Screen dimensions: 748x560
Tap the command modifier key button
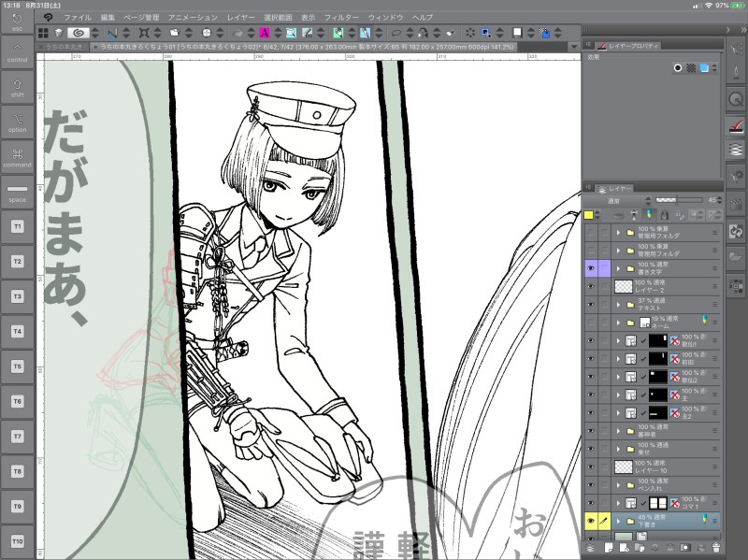coord(17,157)
